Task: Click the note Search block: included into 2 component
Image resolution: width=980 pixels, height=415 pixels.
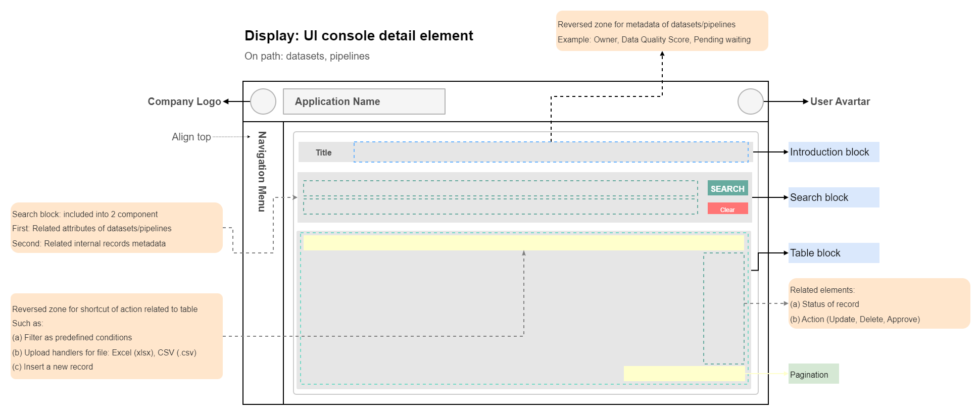Action: click(85, 214)
